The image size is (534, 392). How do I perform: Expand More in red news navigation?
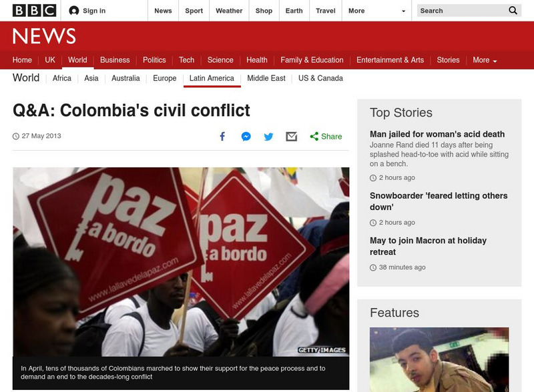click(485, 60)
